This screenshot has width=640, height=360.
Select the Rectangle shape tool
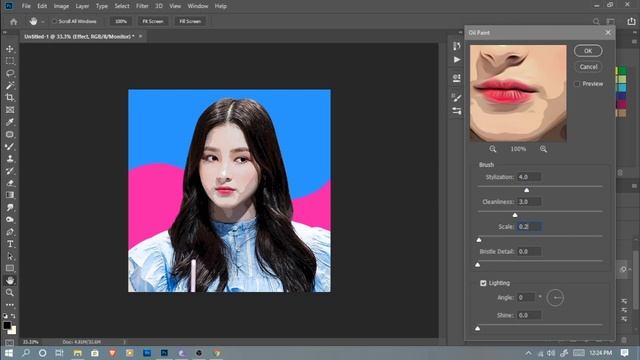point(10,268)
